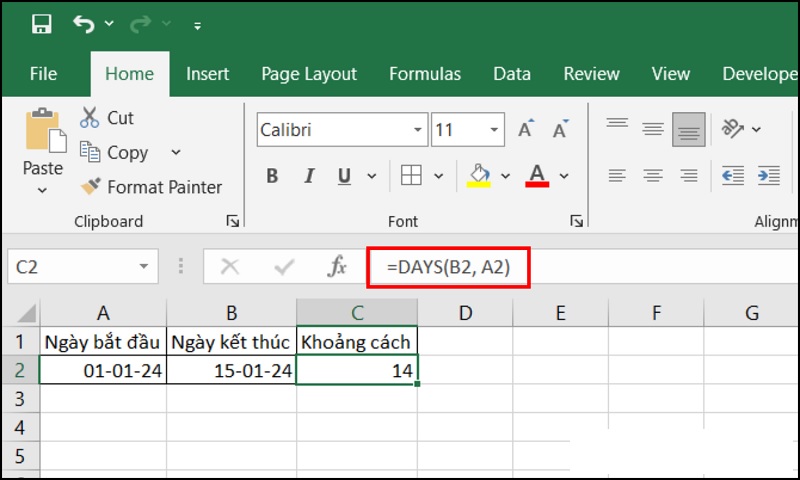This screenshot has width=800, height=480.
Task: Toggle Italic formatting
Action: [x=308, y=176]
